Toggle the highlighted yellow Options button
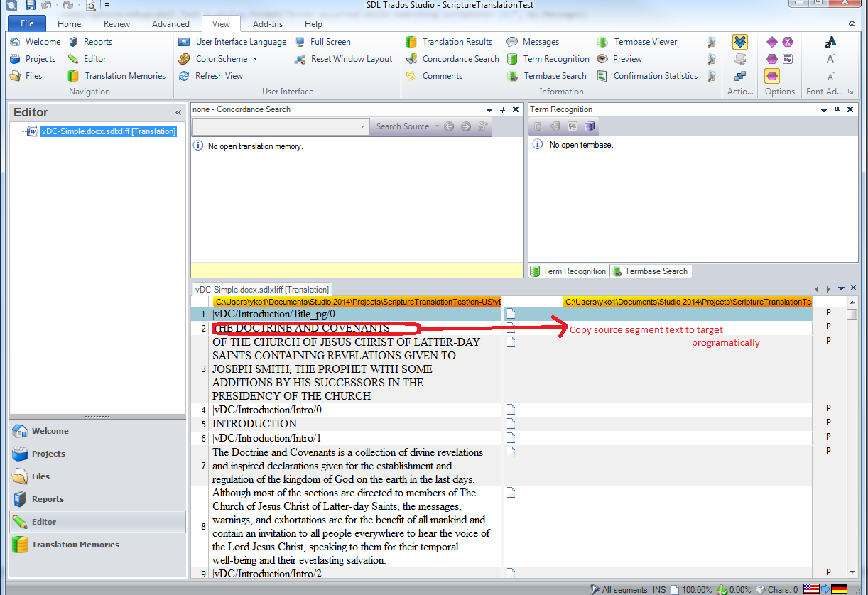The width and height of the screenshot is (868, 595). click(x=772, y=76)
